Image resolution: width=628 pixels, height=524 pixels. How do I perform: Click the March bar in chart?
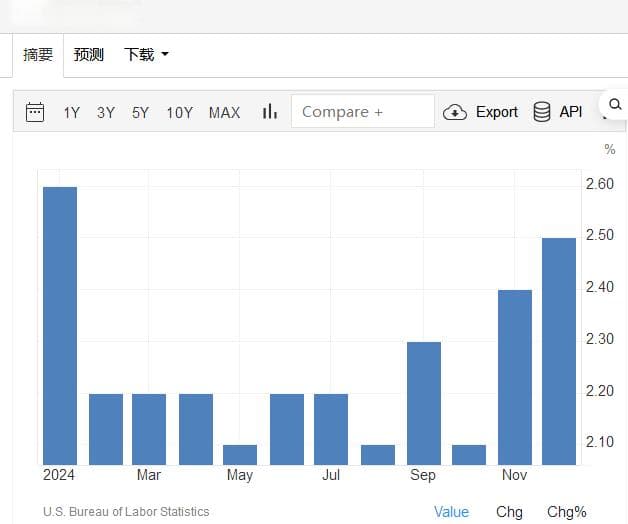click(x=149, y=429)
